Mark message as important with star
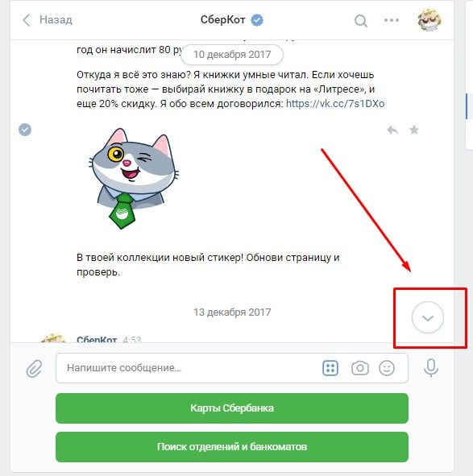Screen dimensions: 473x476 coord(414,130)
